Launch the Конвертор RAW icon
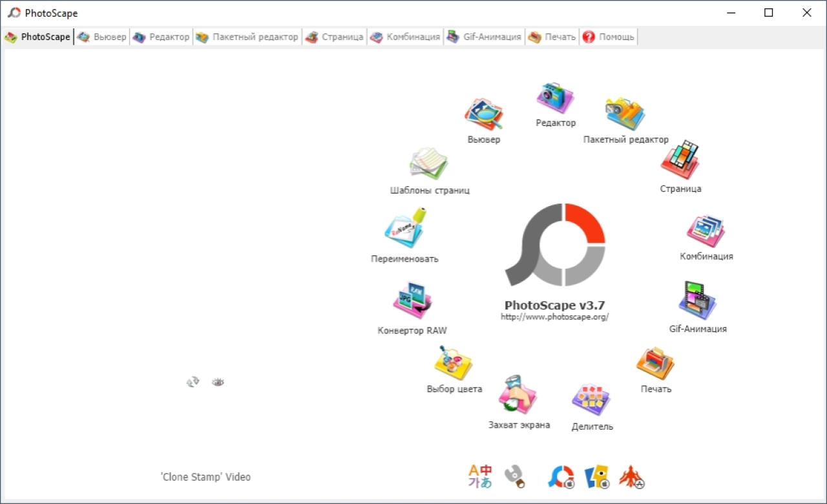The width and height of the screenshot is (827, 504). [412, 301]
